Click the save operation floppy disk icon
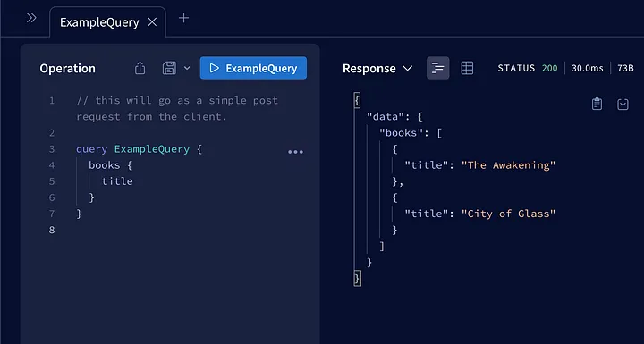 [169, 68]
